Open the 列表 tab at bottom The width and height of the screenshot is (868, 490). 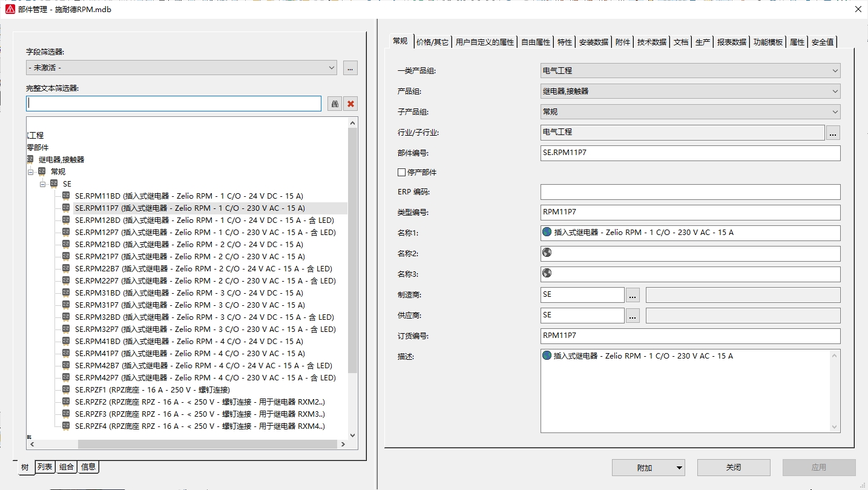click(45, 467)
